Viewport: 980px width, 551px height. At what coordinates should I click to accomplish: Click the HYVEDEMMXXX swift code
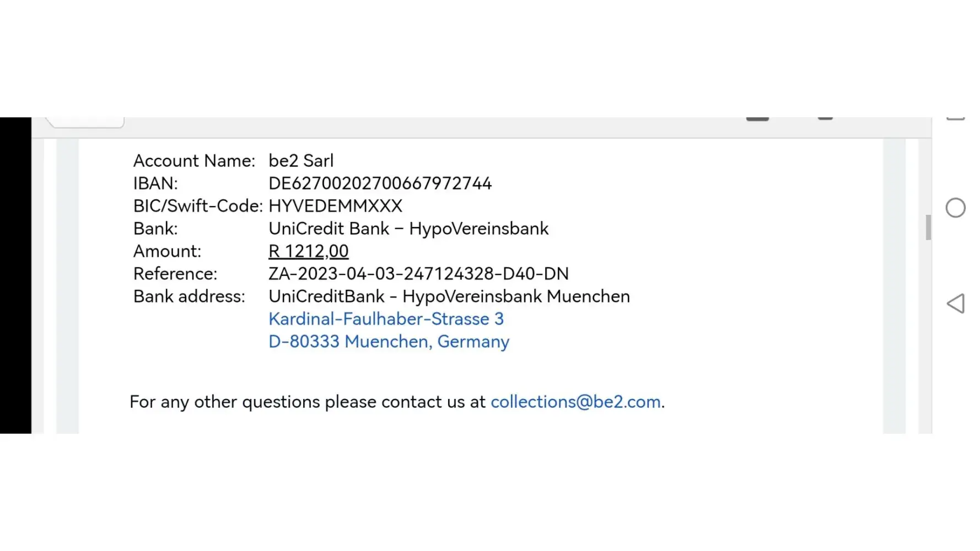pos(335,206)
